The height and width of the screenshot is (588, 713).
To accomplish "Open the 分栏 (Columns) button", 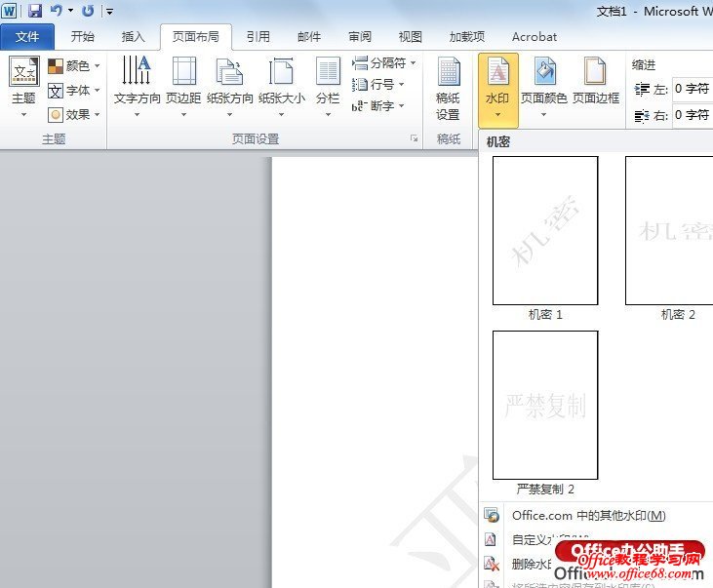I will pos(328,87).
